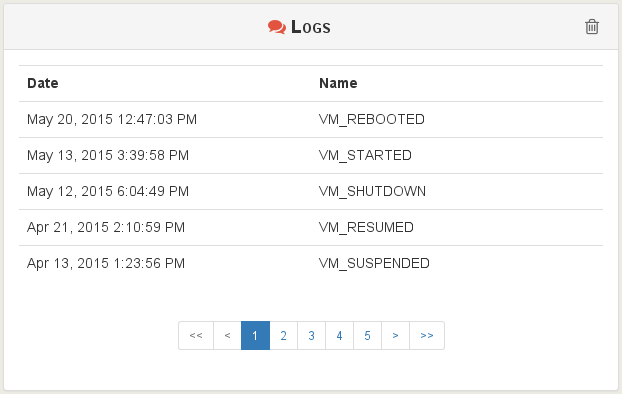Click the trash icon to clear logs
The height and width of the screenshot is (394, 622).
pyautogui.click(x=591, y=27)
